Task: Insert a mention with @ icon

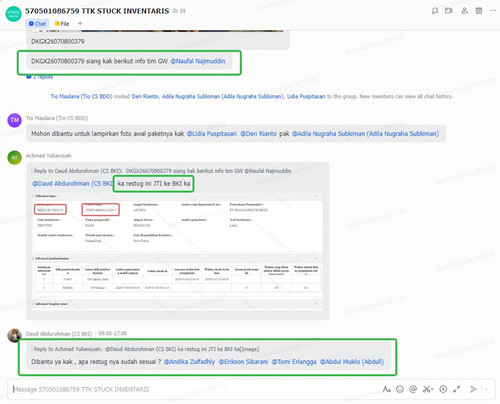Action: pos(413,389)
